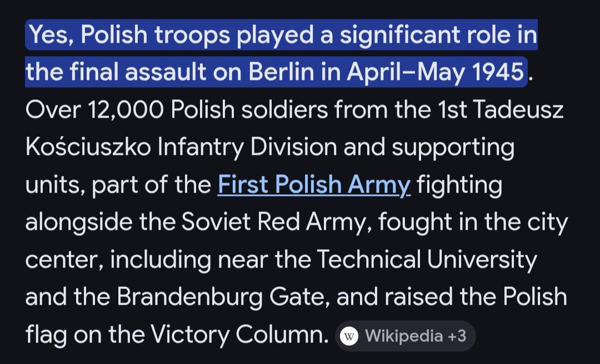Viewport: 600px width, 364px height.
Task: Click the word 'flag' in last line
Action: point(46,335)
